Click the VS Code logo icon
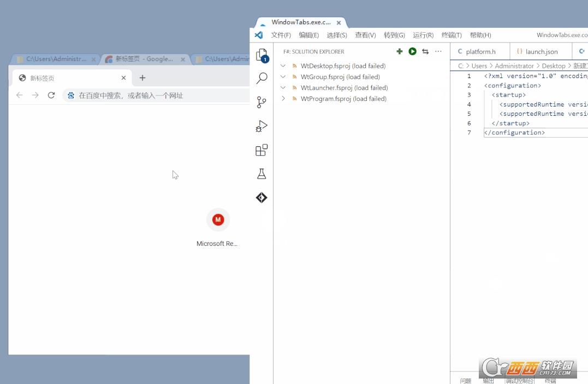This screenshot has width=588, height=384. 259,35
